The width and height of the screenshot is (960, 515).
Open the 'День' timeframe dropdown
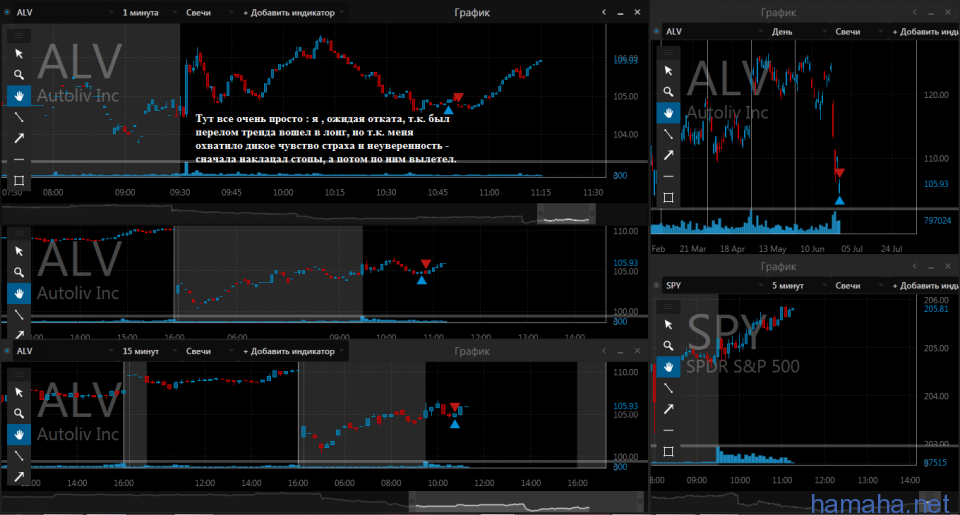[798, 31]
